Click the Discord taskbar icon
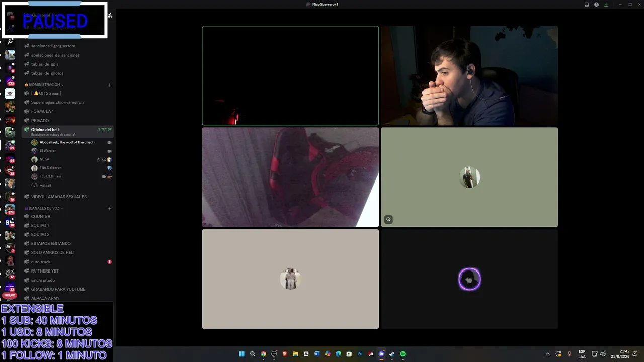This screenshot has height=362, width=644. point(381,354)
